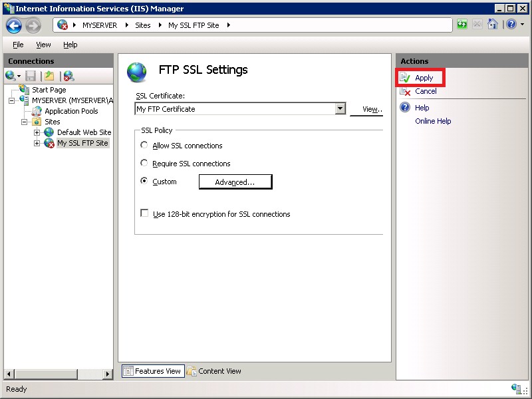
Task: Click the Connections horizontal scrollbar thumb
Action: click(x=46, y=374)
